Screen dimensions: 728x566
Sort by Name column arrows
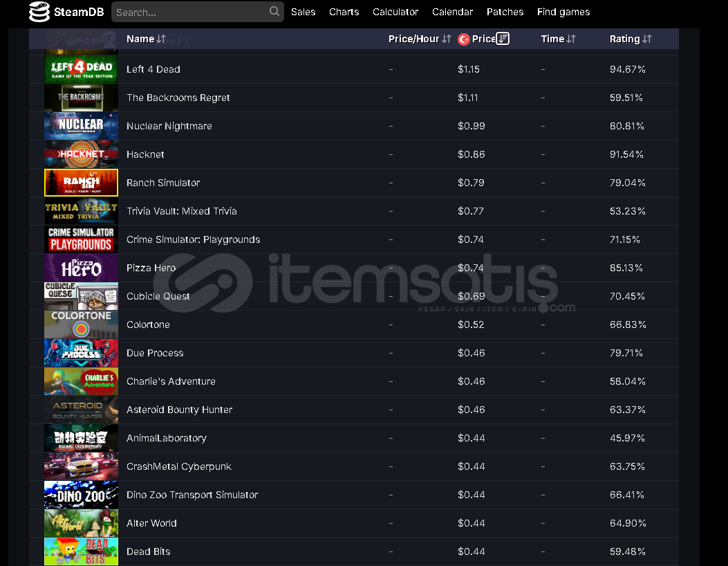click(161, 39)
